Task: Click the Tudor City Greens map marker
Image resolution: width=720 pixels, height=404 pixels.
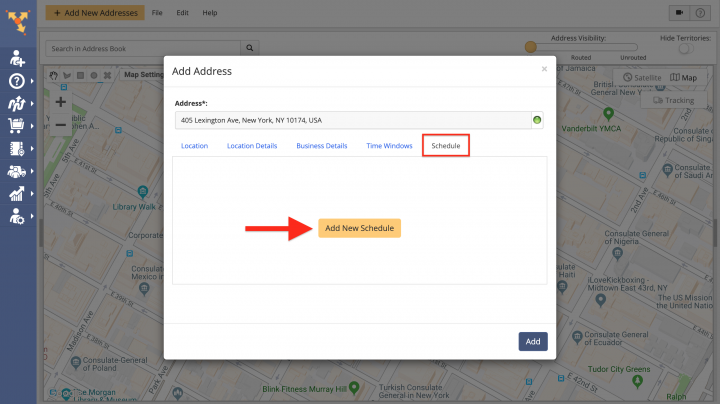Action: click(x=637, y=381)
